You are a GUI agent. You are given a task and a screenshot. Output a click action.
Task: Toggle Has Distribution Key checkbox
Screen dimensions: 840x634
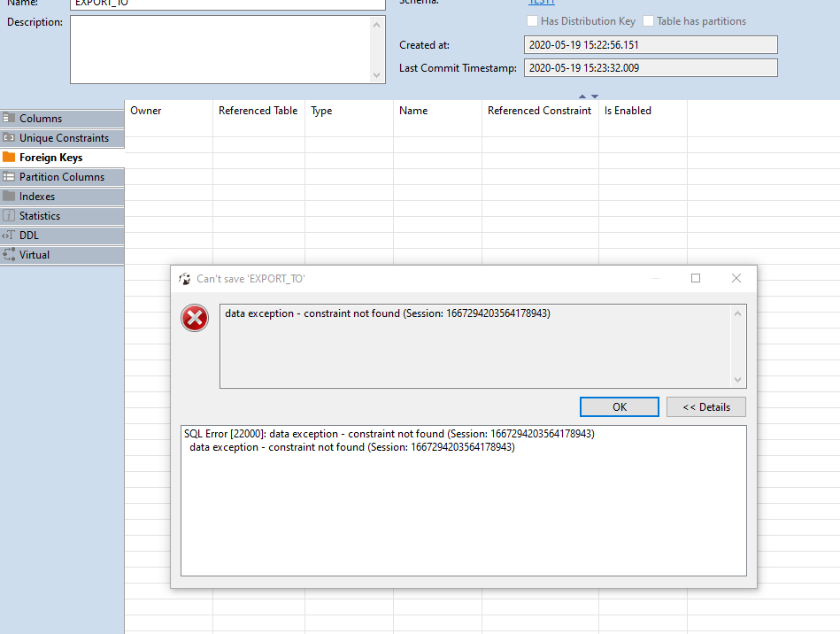coord(533,21)
